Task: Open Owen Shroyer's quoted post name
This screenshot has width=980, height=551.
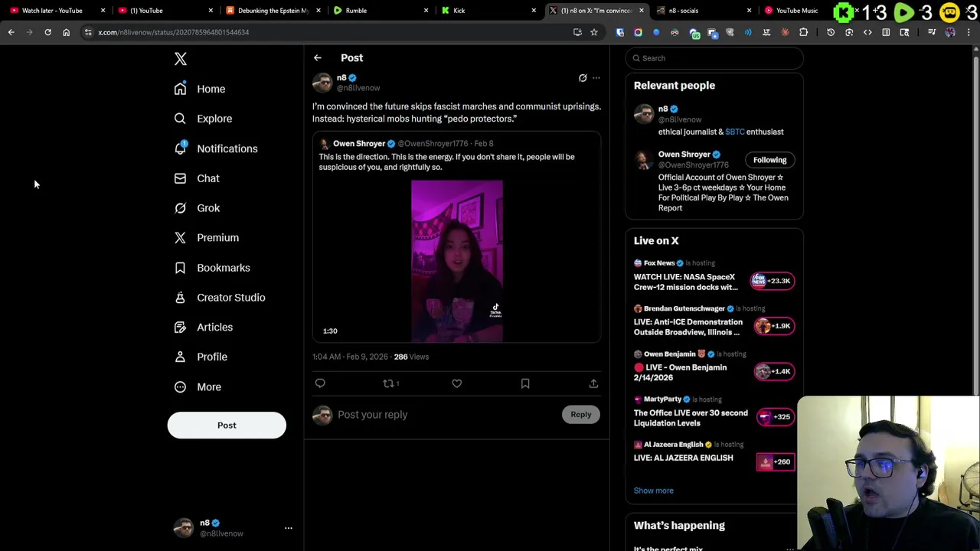Action: (359, 144)
